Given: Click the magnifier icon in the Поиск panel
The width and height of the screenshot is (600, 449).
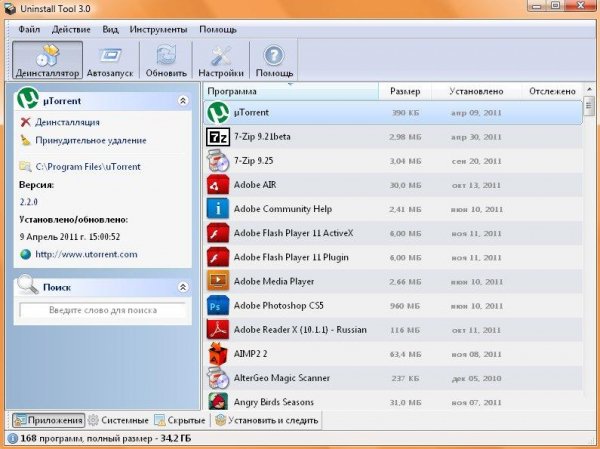Looking at the screenshot, I should pos(28,284).
